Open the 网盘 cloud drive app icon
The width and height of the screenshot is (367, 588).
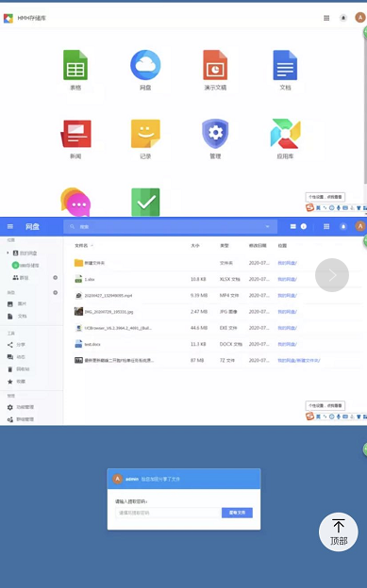(x=145, y=65)
